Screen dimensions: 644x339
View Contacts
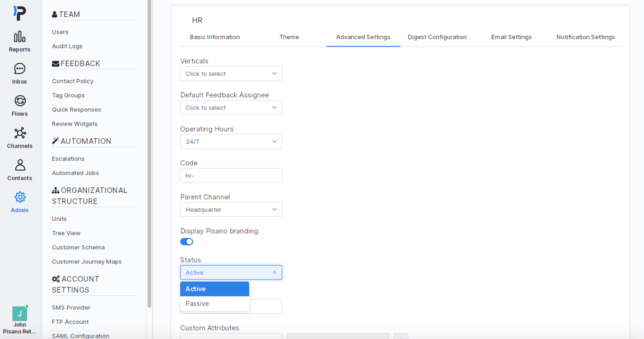(19, 169)
